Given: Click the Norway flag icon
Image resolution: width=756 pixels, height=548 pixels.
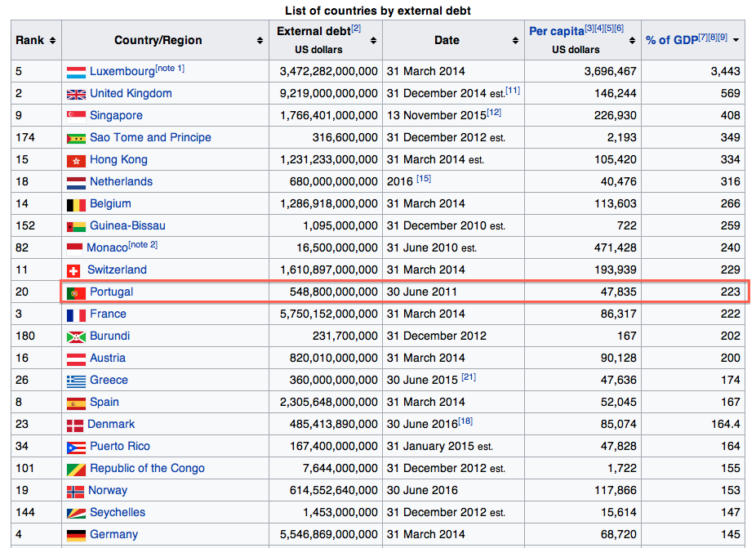Looking at the screenshot, I should point(75,491).
